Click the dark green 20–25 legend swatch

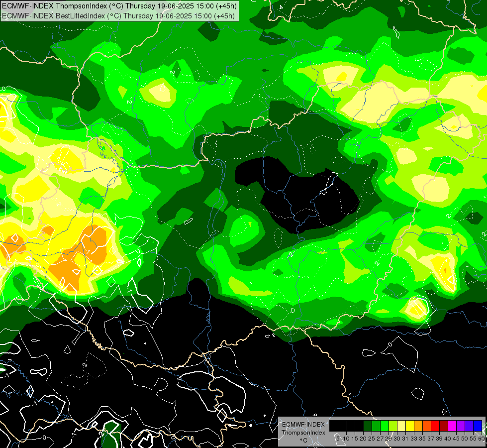click(368, 426)
